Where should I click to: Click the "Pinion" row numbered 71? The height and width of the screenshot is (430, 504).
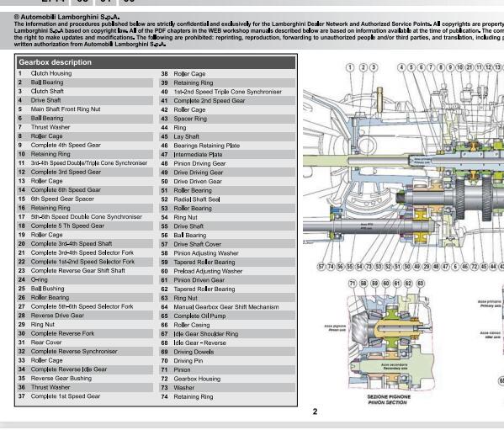point(227,370)
